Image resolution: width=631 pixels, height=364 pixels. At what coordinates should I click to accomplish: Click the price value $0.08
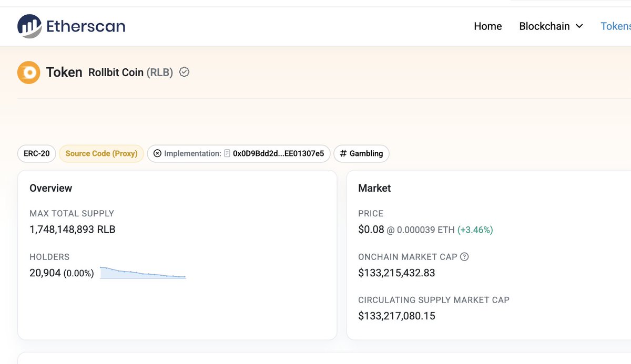tap(371, 230)
